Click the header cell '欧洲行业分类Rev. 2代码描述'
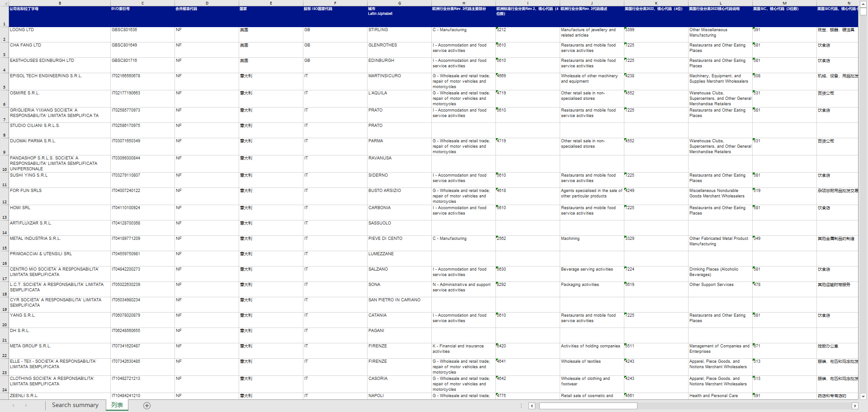Screen dimensions: 868x412 tap(592, 17)
